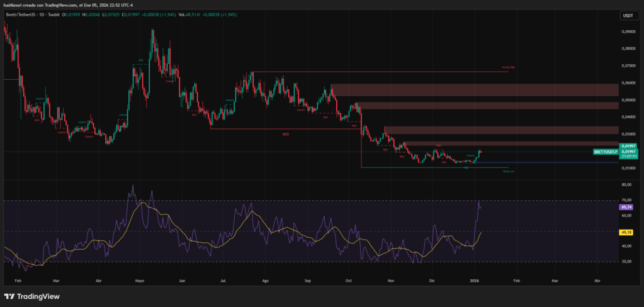Click the Oct label on the time axis
The height and width of the screenshot is (307, 644).
pos(349,281)
